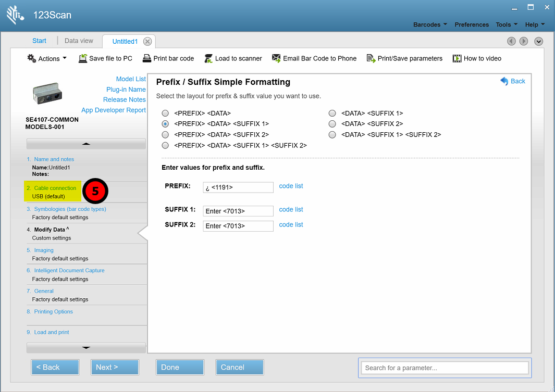Image resolution: width=555 pixels, height=392 pixels.
Task: Click the How to video film icon
Action: click(x=457, y=58)
